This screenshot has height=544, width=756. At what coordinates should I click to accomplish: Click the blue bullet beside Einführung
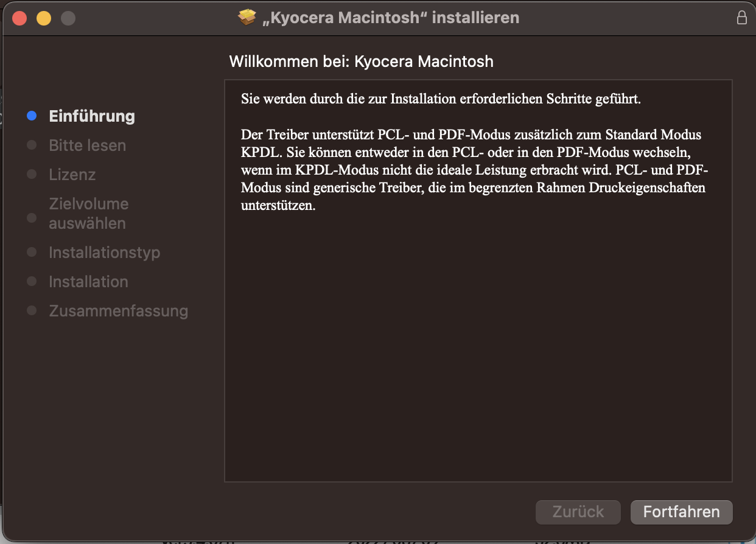[x=32, y=116]
